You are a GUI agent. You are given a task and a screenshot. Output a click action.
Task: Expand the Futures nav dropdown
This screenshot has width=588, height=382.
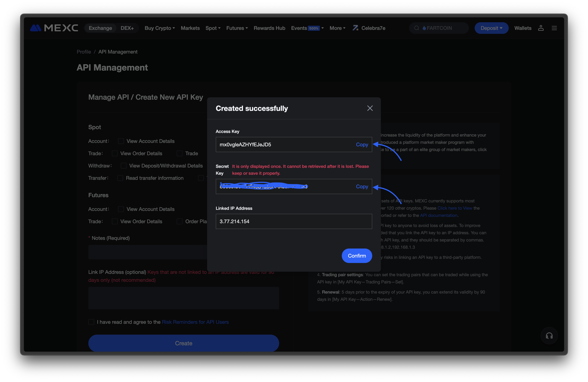click(x=237, y=28)
